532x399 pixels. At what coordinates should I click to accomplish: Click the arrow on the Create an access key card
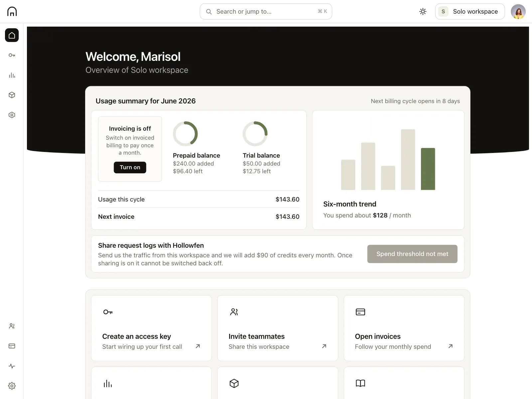pos(198,346)
